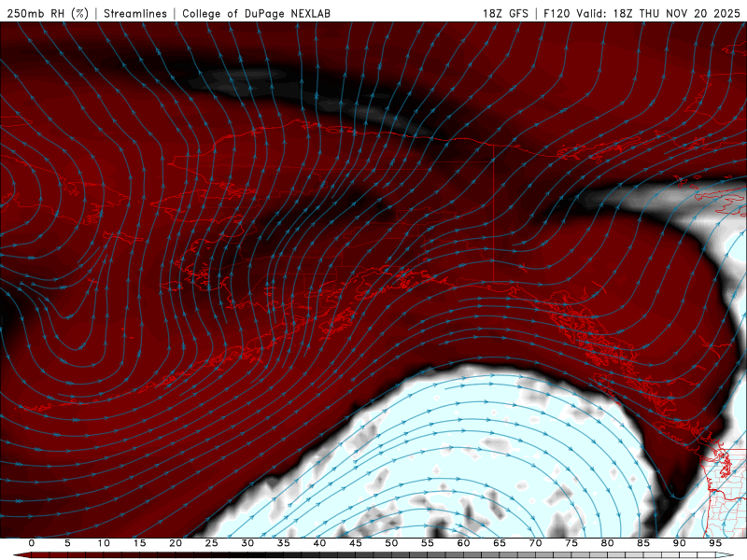Click the '18Z GFS' model run label
The height and width of the screenshot is (560, 747).
tap(505, 13)
